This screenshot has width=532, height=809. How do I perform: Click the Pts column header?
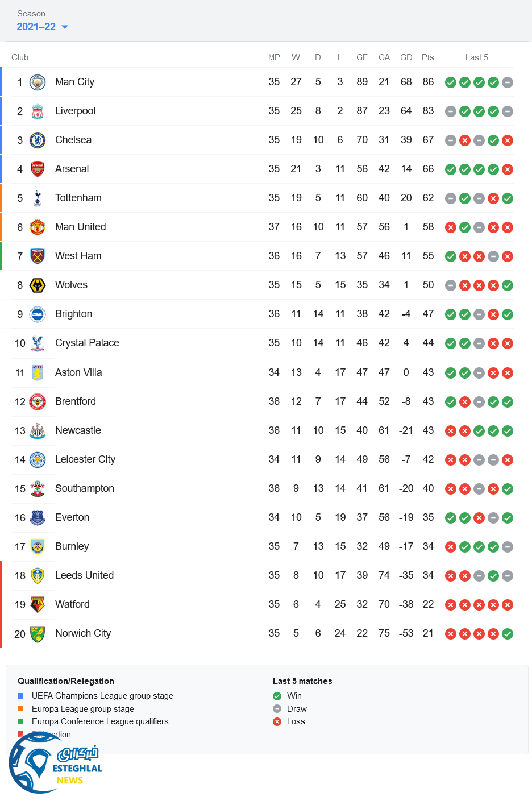[x=428, y=57]
